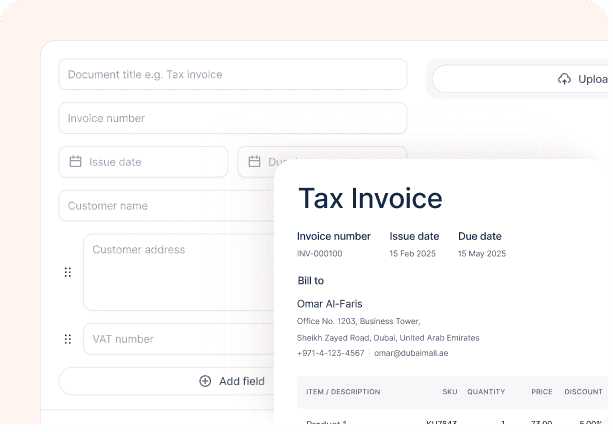Grab the drag handle beside Customer address
Viewport: 613px width, 432px height.
click(x=68, y=272)
